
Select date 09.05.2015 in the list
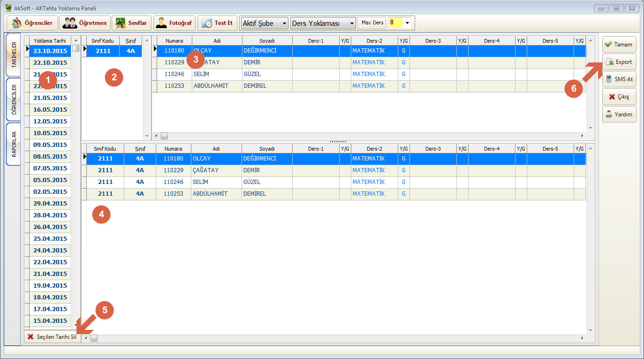coord(50,145)
